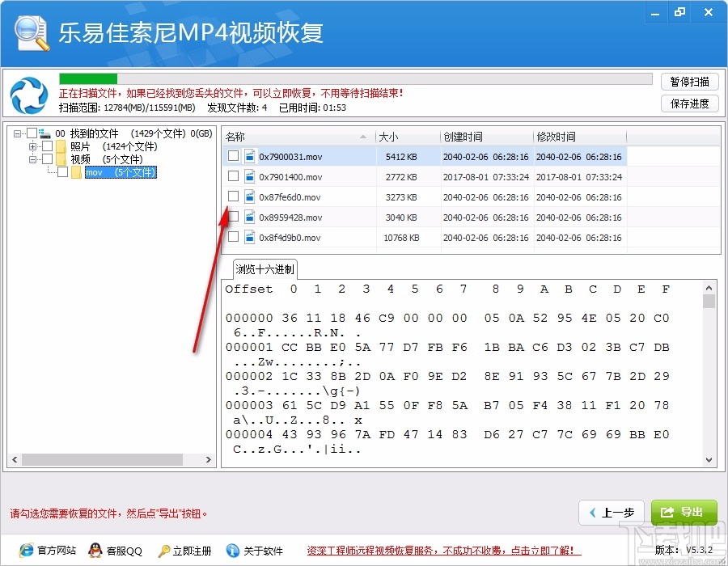Switch to the 浏览十六进制 tab

point(263,269)
